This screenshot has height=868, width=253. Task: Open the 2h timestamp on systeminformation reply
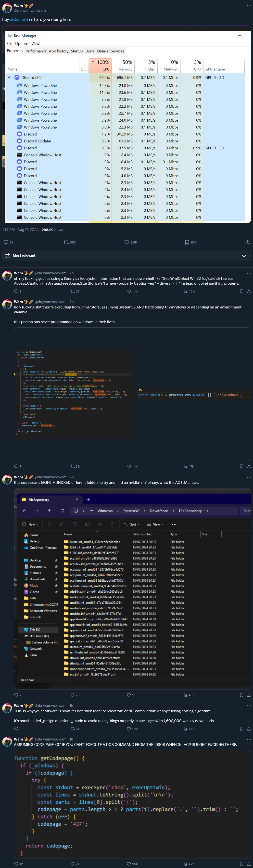[71, 273]
